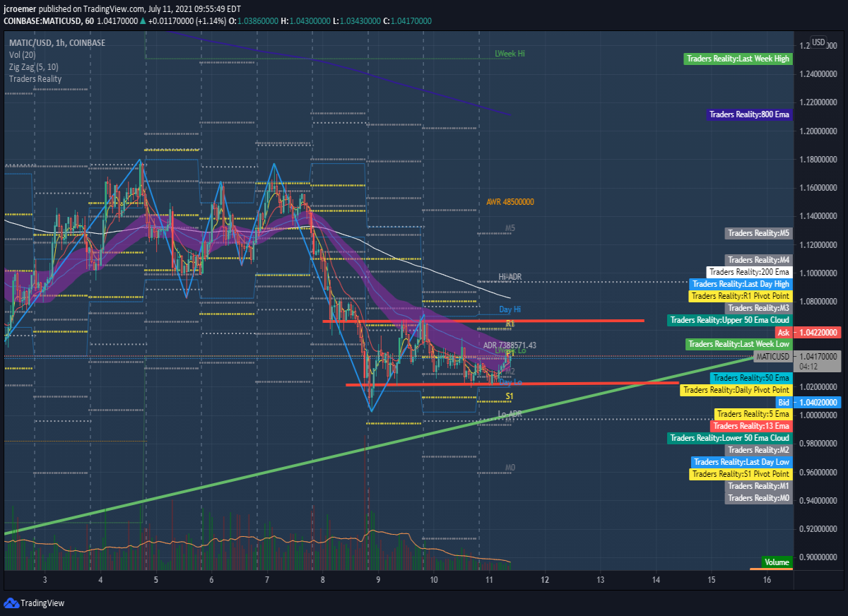This screenshot has width=848, height=616.
Task: Click the Traders Reality:M2 label
Action: coord(759,450)
